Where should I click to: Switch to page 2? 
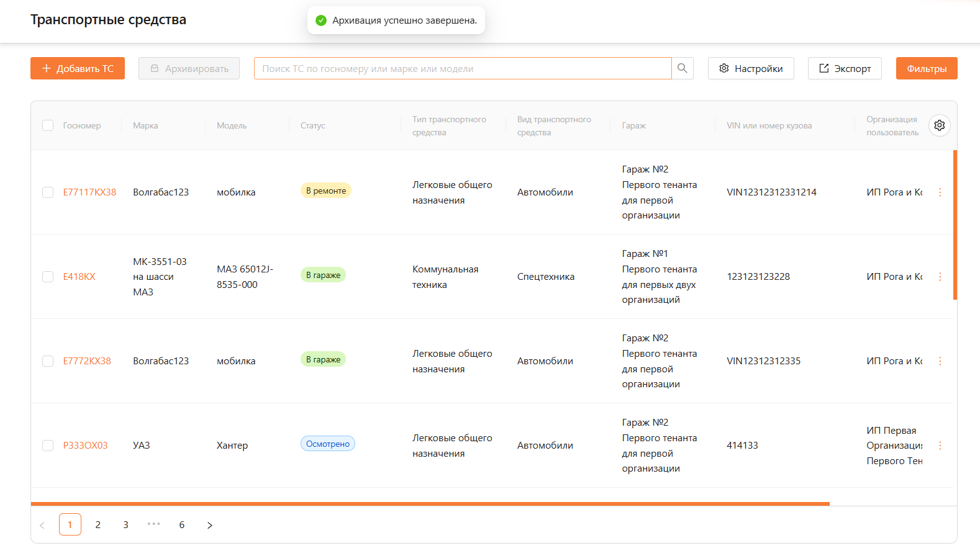98,525
